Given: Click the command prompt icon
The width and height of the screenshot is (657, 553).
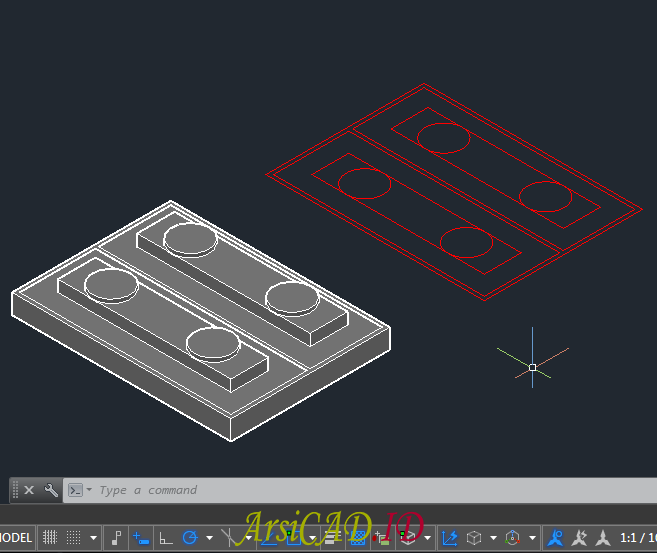Looking at the screenshot, I should coord(75,490).
